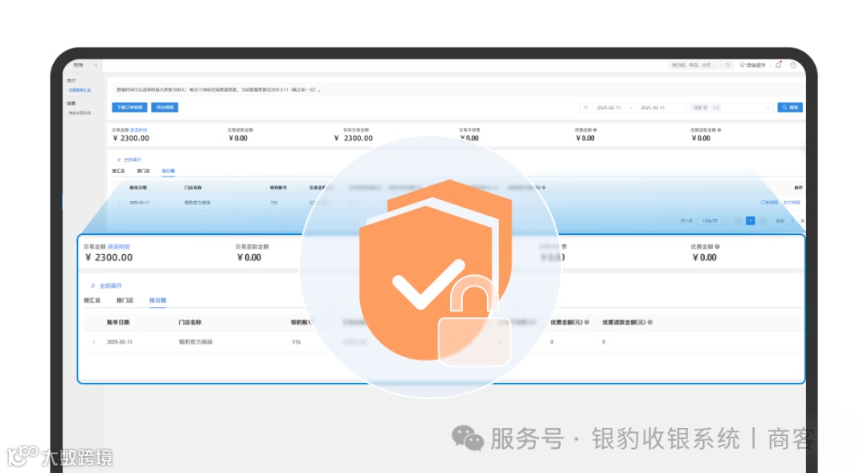Remove the 全选 tag in the filter
The image size is (868, 473).
(x=706, y=108)
